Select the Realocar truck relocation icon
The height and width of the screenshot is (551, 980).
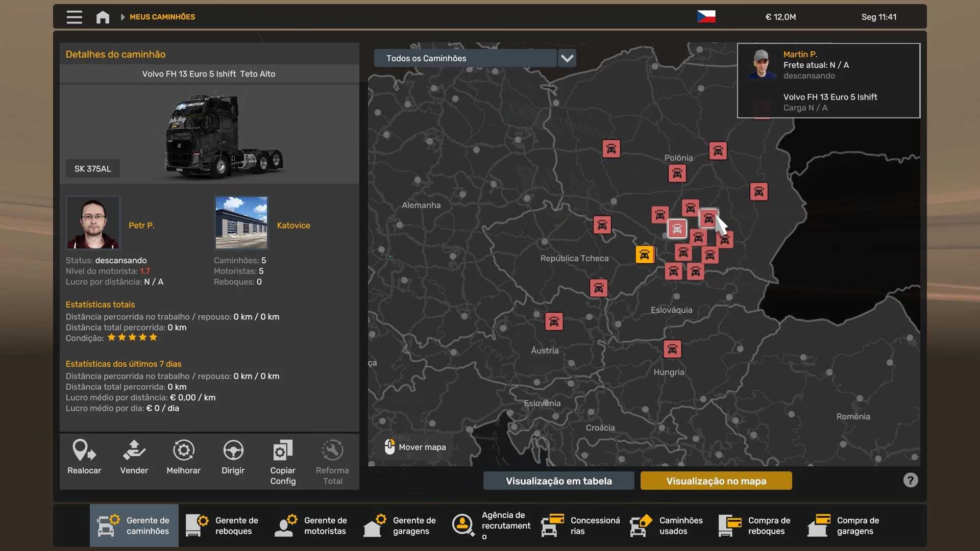[84, 450]
